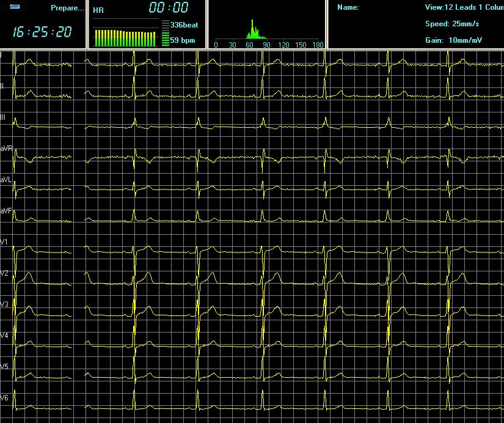504x423 pixels.
Task: Select the aVR lead label
Action: coord(7,149)
